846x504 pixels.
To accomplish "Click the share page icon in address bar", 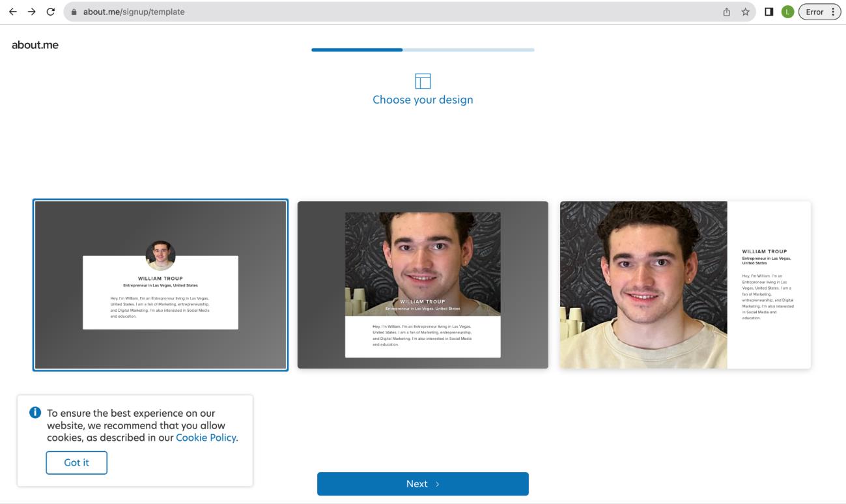I will click(726, 12).
